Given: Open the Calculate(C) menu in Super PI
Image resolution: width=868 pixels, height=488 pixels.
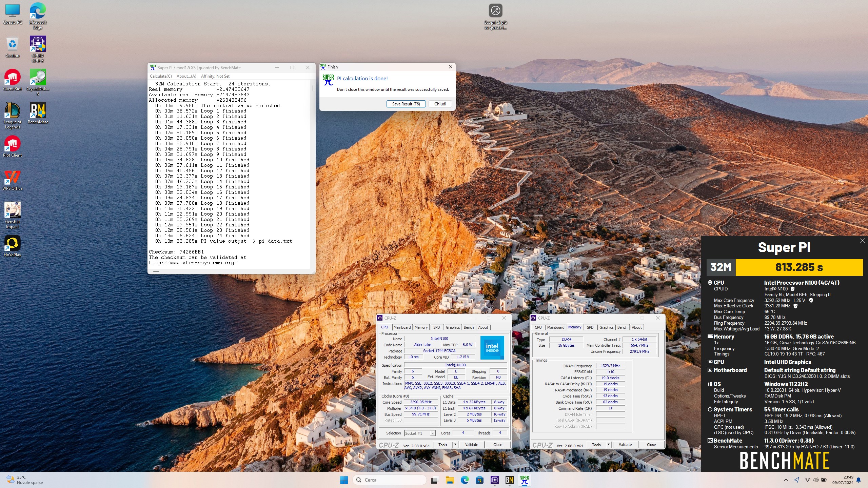Looking at the screenshot, I should [161, 76].
